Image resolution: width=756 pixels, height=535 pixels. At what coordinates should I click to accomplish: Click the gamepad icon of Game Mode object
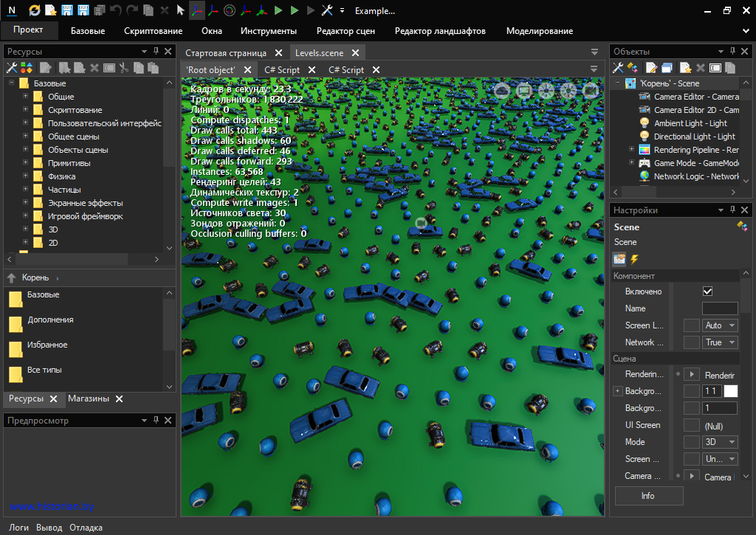coord(645,163)
